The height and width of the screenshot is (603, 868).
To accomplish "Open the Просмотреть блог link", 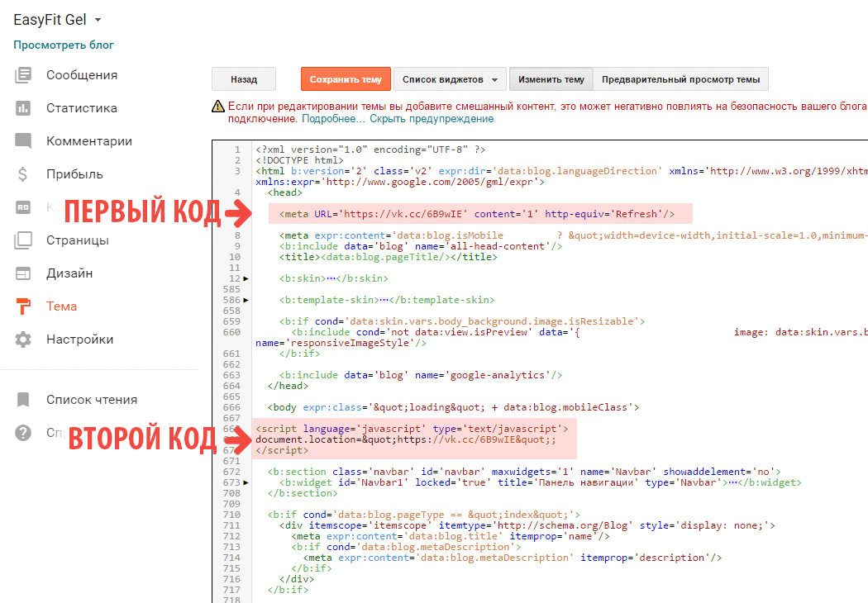I will coord(64,45).
